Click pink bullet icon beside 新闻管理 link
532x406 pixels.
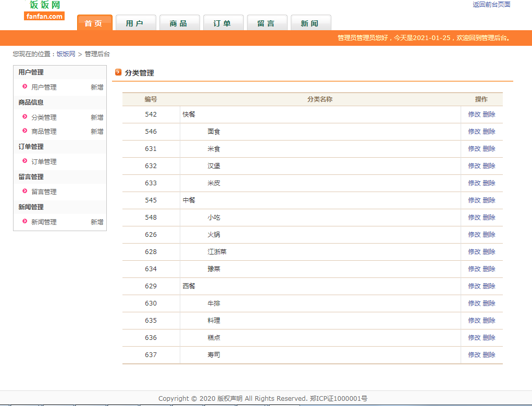pos(25,221)
